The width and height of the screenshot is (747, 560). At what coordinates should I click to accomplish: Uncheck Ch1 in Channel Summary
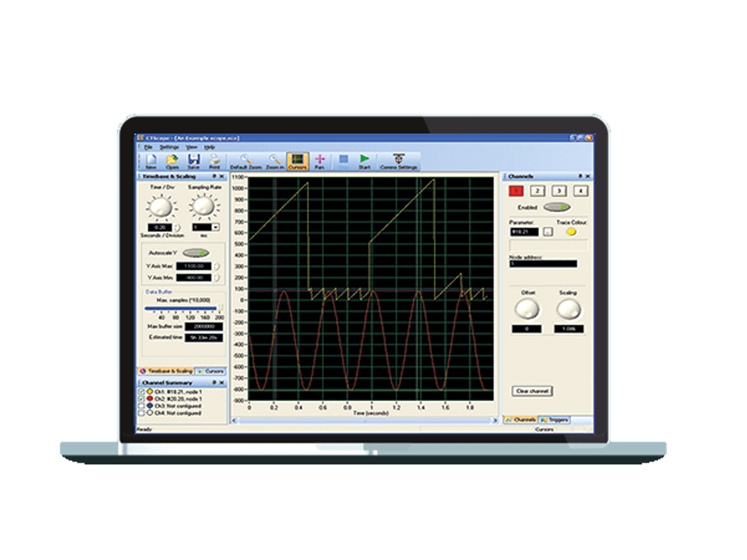(142, 392)
